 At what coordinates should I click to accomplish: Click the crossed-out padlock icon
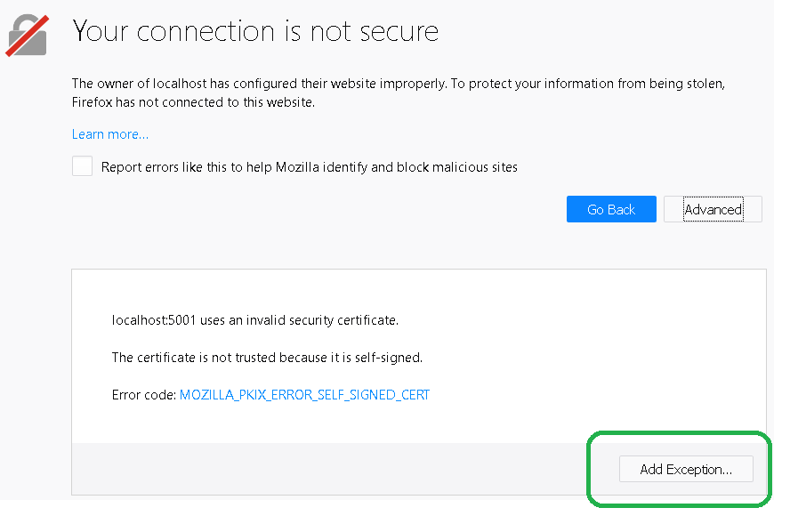(x=28, y=36)
